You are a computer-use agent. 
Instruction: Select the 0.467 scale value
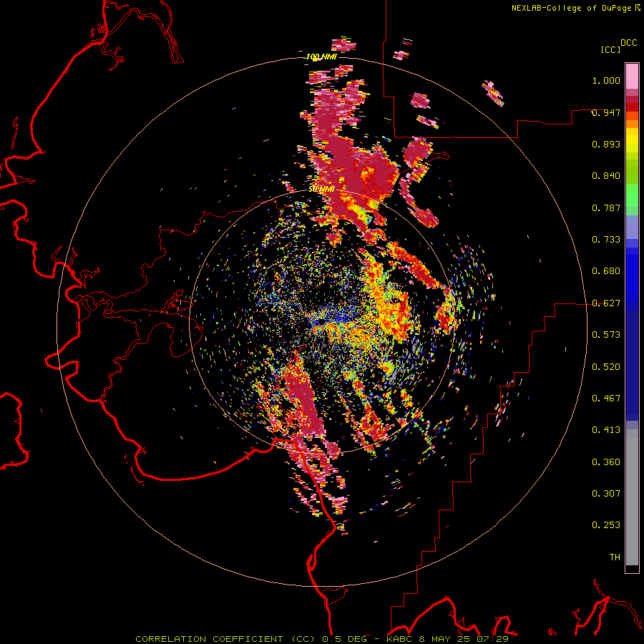click(606, 399)
